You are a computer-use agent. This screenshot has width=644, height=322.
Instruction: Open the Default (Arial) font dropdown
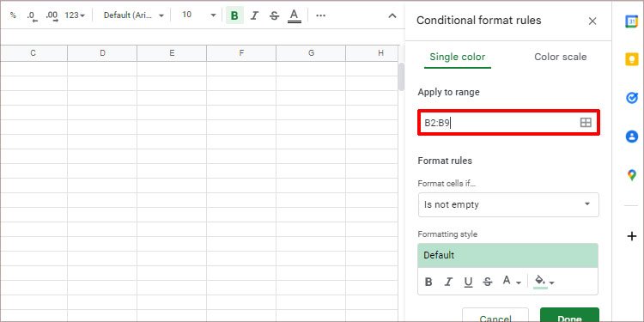pos(133,15)
